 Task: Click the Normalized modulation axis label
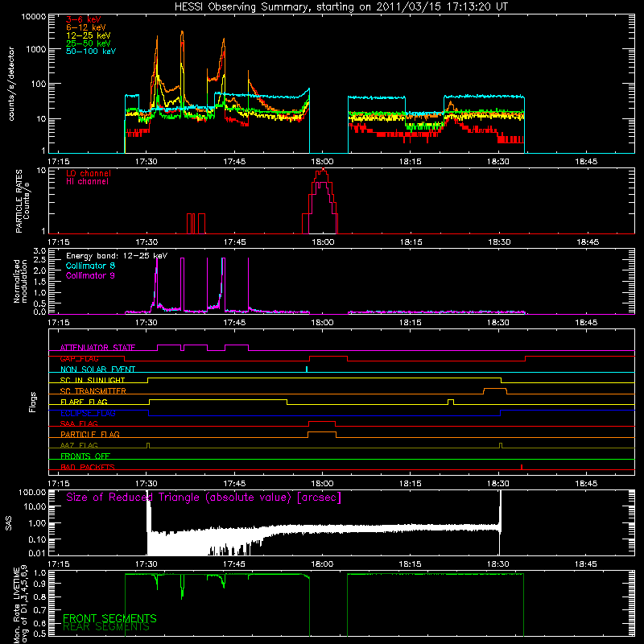[x=20, y=281]
